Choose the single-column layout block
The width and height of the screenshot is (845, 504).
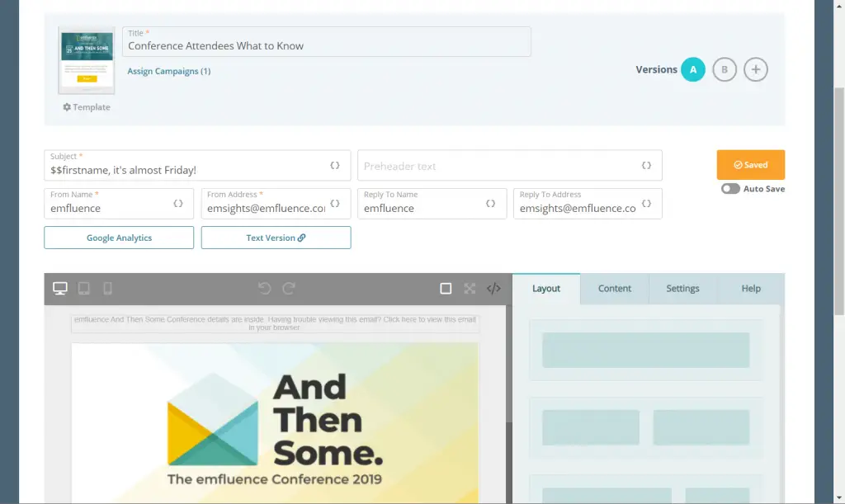[x=645, y=350]
